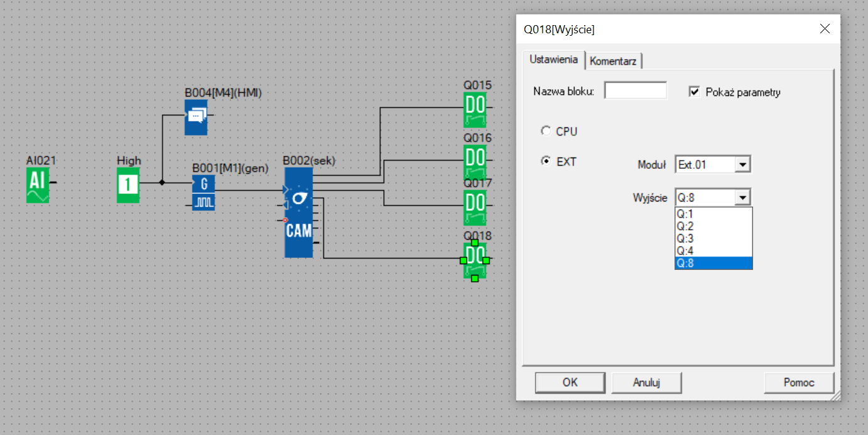The width and height of the screenshot is (868, 435).
Task: Click the Anuluj button
Action: pos(646,382)
